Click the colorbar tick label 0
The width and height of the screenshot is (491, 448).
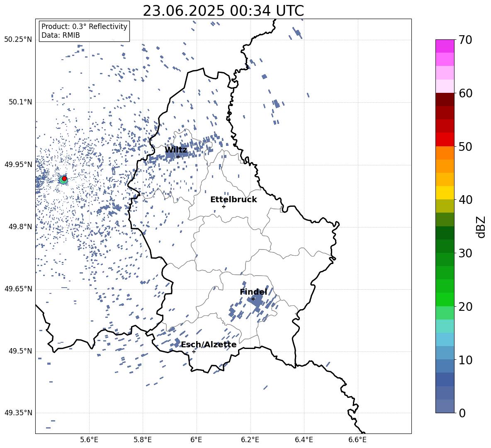click(462, 413)
